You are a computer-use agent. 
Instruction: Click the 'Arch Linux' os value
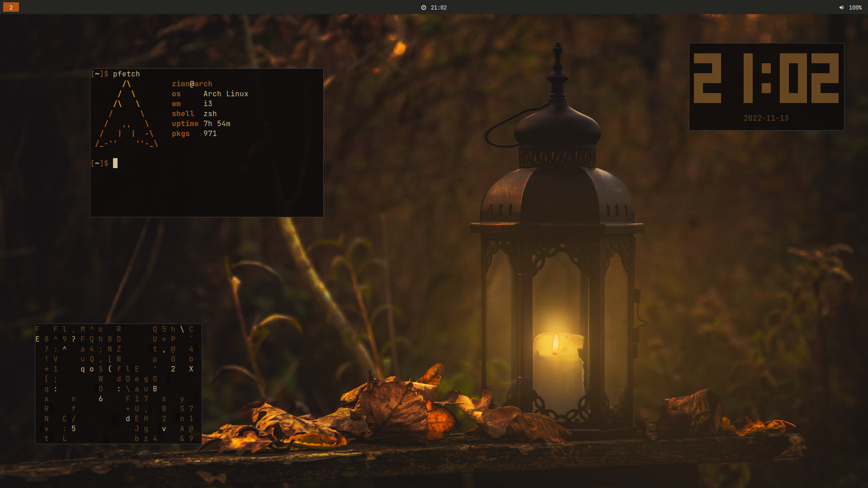(x=226, y=94)
